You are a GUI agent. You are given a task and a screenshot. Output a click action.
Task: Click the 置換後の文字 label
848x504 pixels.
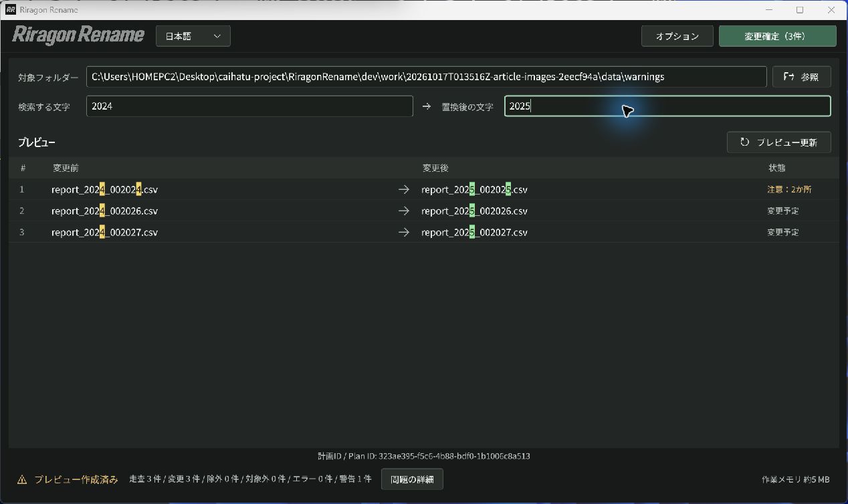467,107
